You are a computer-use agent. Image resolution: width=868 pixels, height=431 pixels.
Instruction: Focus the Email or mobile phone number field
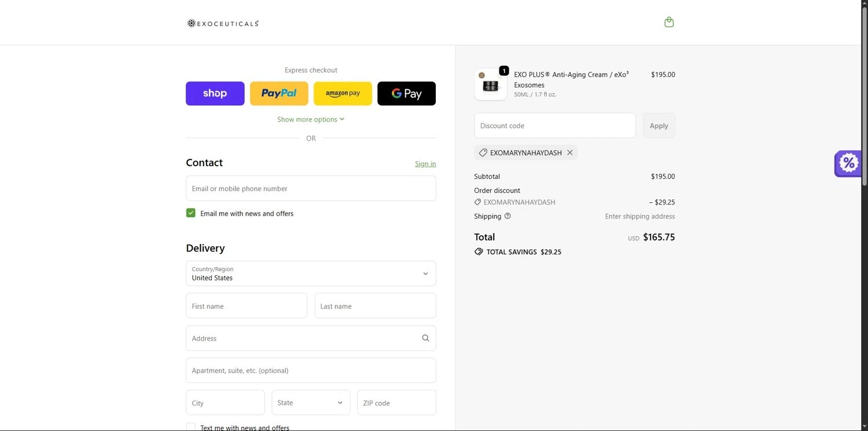pos(311,188)
